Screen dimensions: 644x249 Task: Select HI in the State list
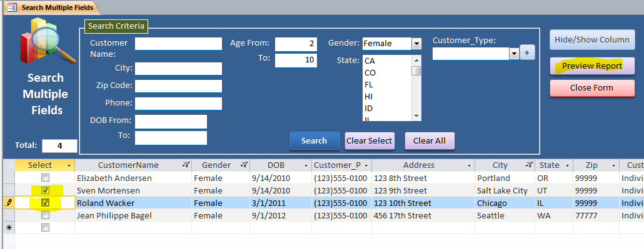(387, 97)
